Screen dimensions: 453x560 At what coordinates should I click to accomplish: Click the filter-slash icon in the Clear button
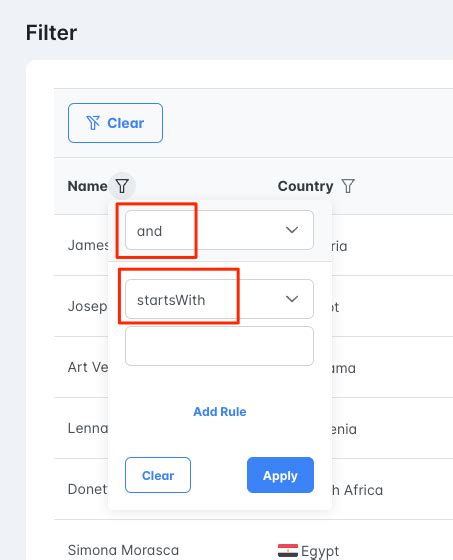93,123
